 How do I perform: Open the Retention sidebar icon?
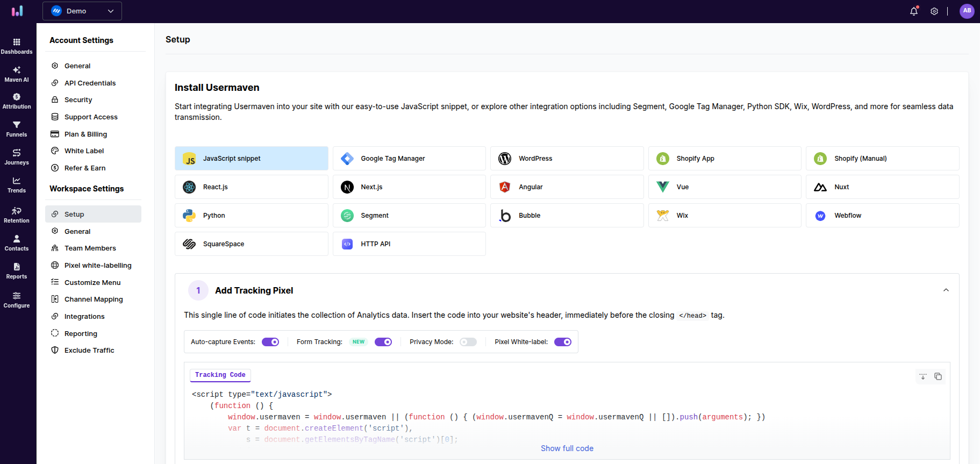(17, 215)
